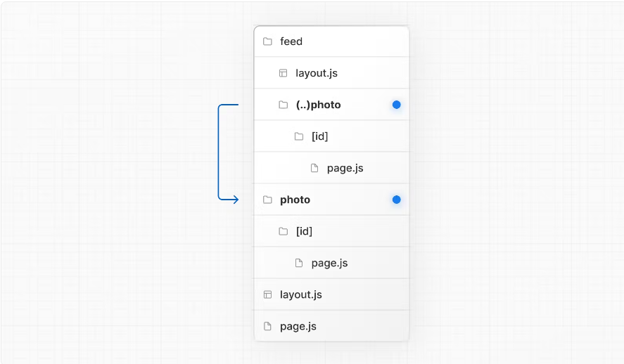The width and height of the screenshot is (624, 364).
Task: Select the bold photo folder label
Action: (295, 200)
